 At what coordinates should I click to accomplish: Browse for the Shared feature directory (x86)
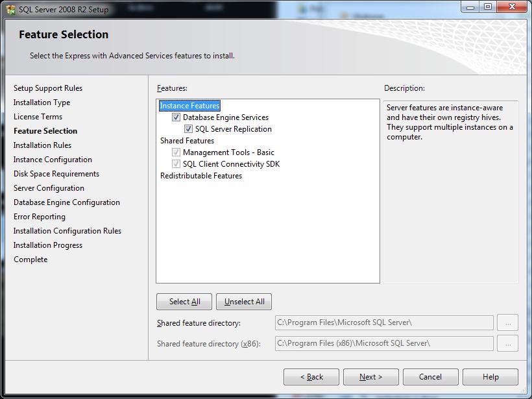point(507,343)
